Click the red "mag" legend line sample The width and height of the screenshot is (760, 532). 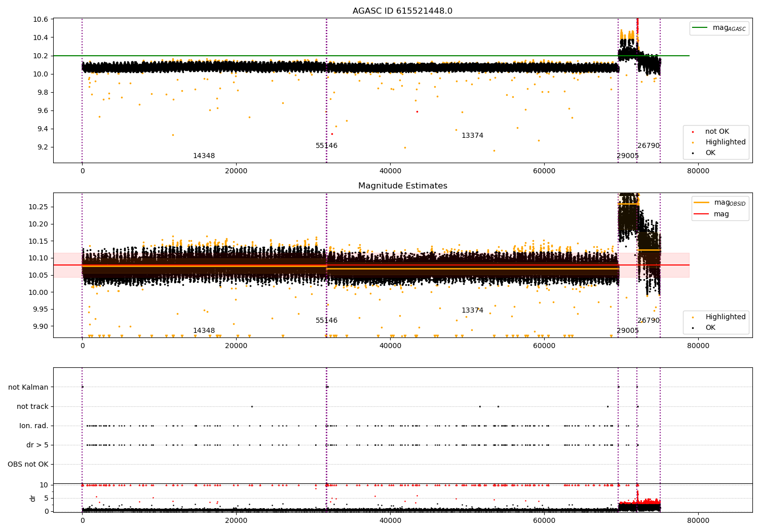702,214
